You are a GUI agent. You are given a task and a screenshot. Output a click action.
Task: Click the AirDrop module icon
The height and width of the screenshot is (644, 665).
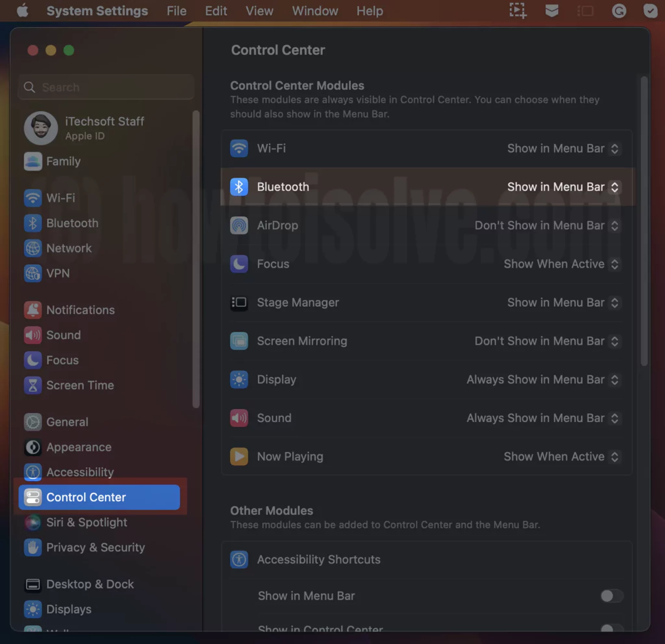click(239, 225)
